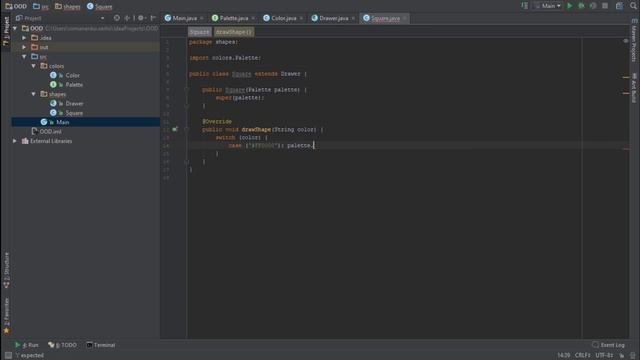Collapse the OOD project root node

tap(15, 28)
